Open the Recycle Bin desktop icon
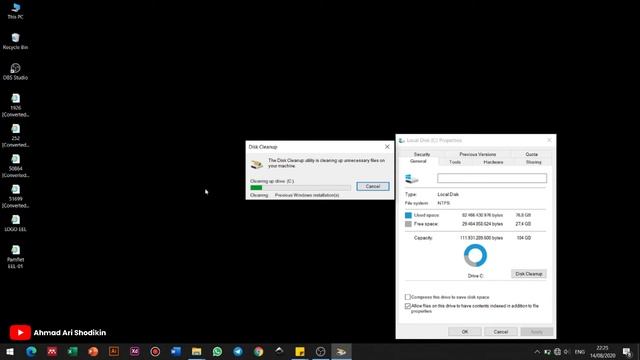This screenshot has width=640, height=360. [15, 41]
